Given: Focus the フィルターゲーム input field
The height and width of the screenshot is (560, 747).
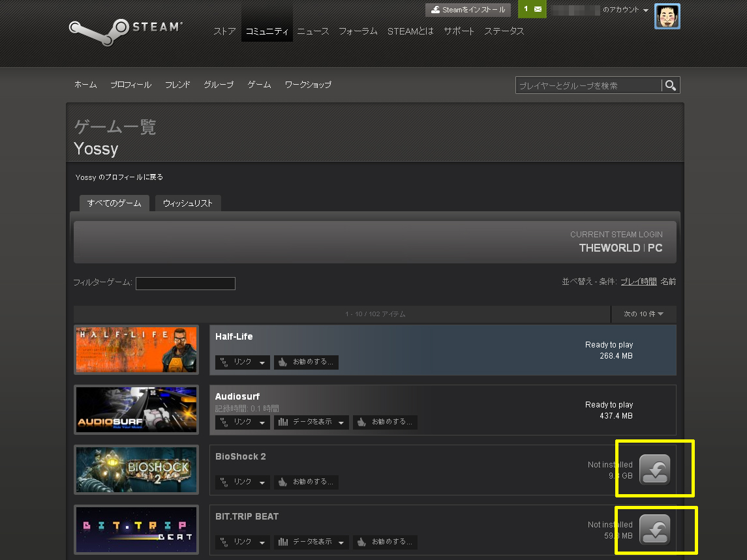Looking at the screenshot, I should pyautogui.click(x=185, y=284).
